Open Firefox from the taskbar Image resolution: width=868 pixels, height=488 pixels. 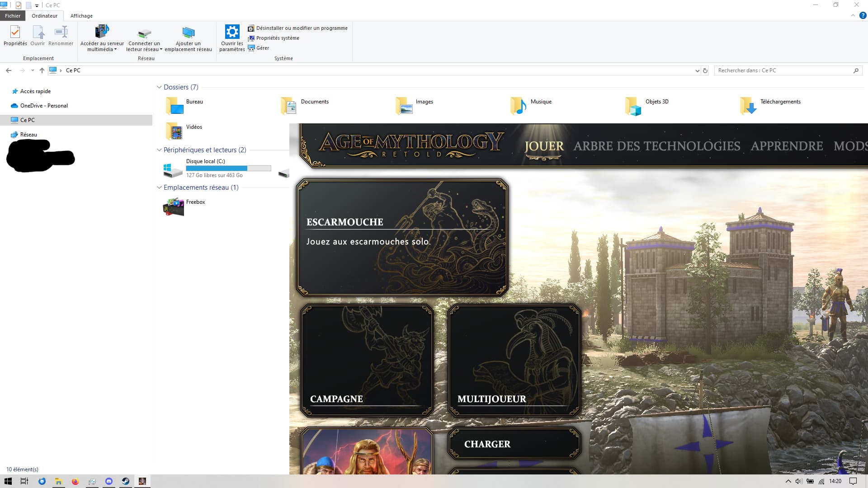coord(75,481)
